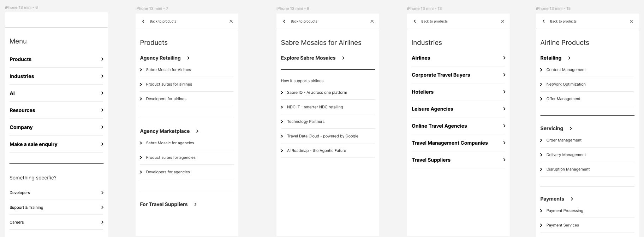644x237 pixels.
Task: Open chevron on Corporate Travel Buyers row
Action: tap(504, 75)
